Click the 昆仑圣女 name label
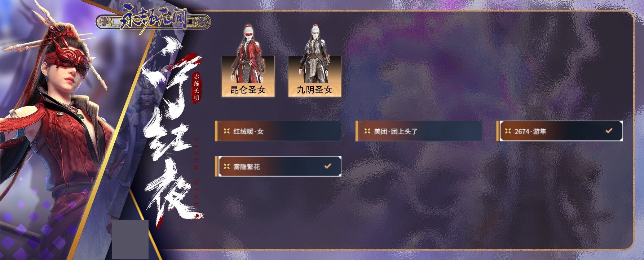Viewport: 644px width, 260px height. coord(248,90)
